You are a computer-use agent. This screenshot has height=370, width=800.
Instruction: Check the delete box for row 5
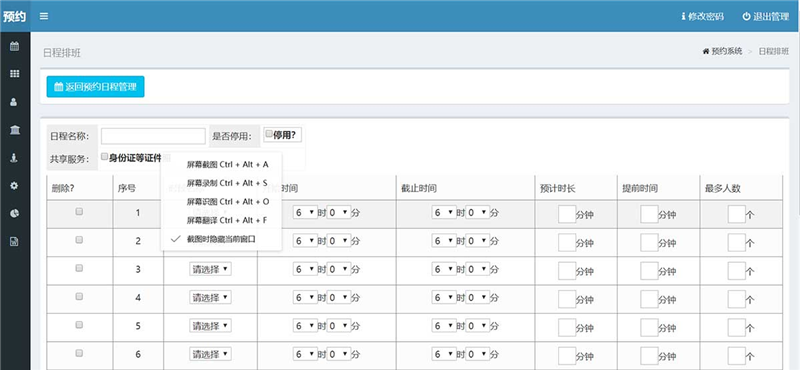(x=79, y=325)
